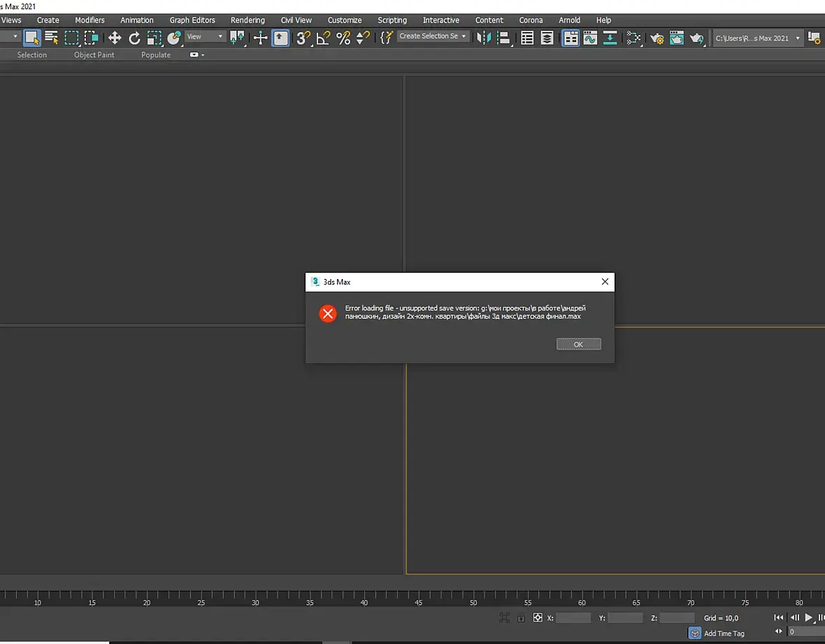Close the 3ds Max error dialog

(x=605, y=282)
